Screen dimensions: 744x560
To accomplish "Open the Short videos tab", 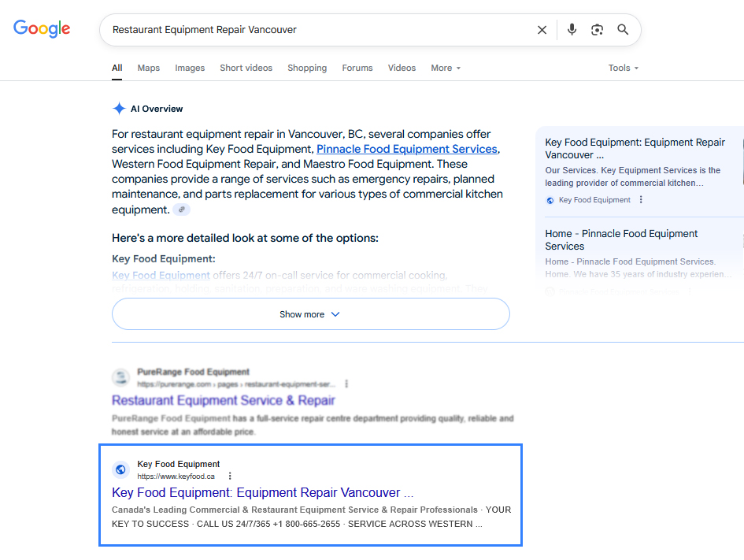I will (x=246, y=68).
